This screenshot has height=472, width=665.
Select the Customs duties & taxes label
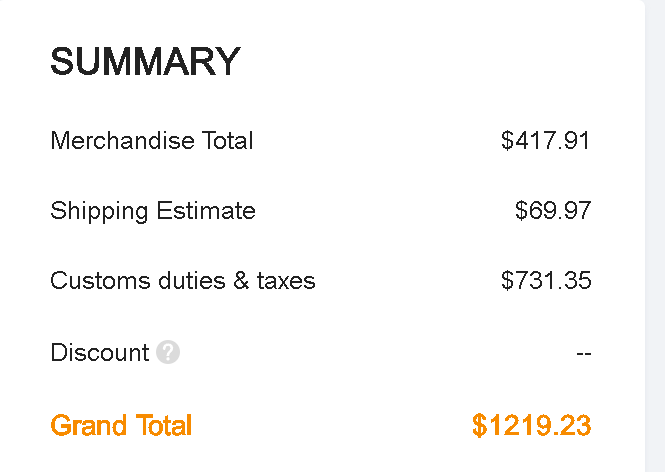[x=183, y=281]
